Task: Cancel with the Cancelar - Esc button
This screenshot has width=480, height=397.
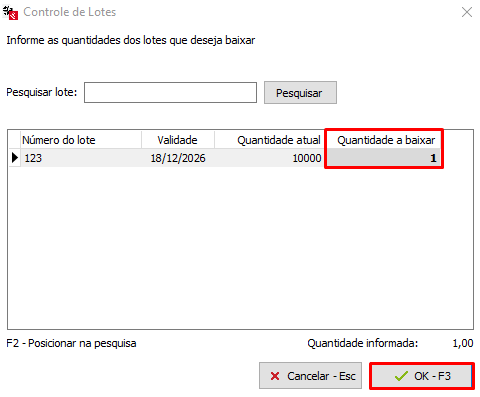Action: pyautogui.click(x=310, y=376)
